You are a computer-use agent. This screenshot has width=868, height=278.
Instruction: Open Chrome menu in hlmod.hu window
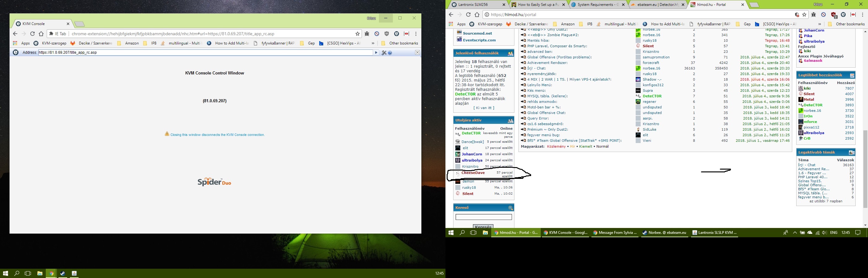tap(863, 15)
